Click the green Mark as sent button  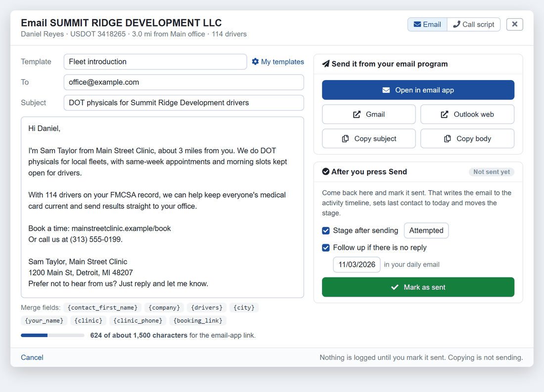[418, 287]
